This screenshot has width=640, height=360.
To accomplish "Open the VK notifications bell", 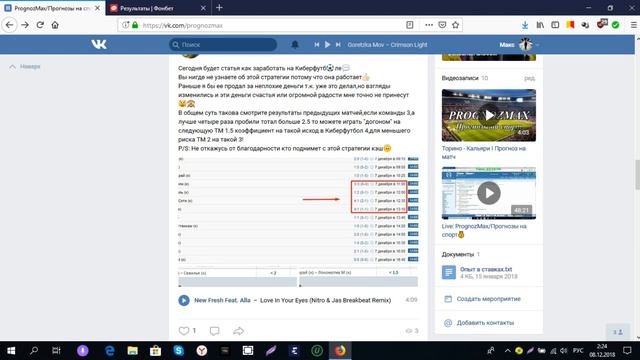I will point(295,44).
